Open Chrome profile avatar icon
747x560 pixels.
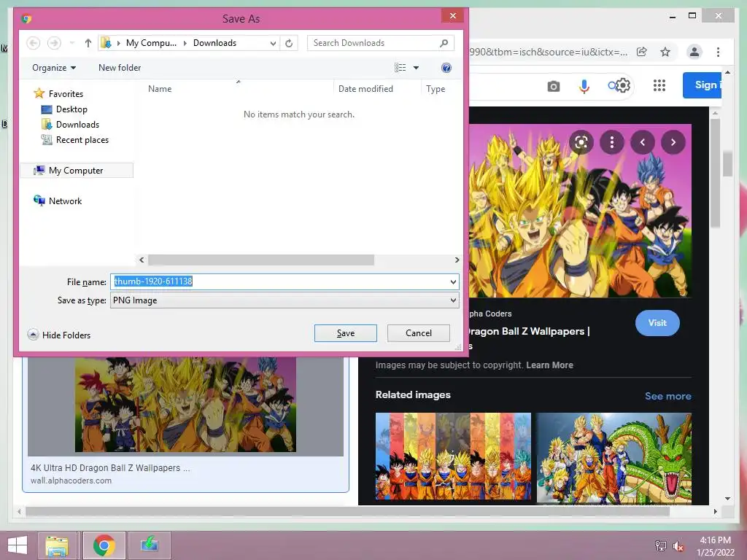click(x=694, y=52)
